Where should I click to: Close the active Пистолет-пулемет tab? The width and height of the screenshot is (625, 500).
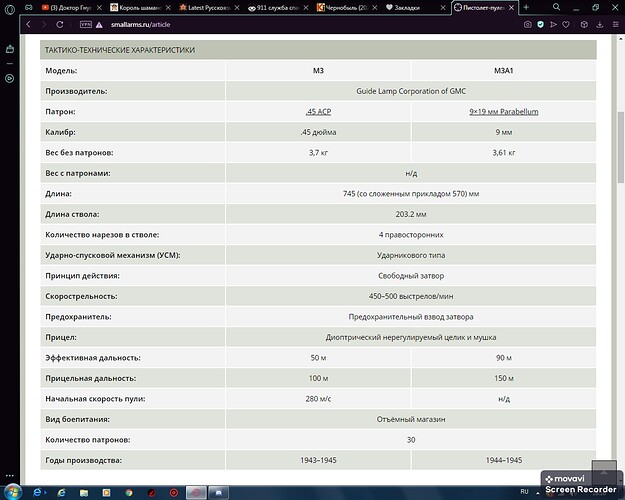511,8
